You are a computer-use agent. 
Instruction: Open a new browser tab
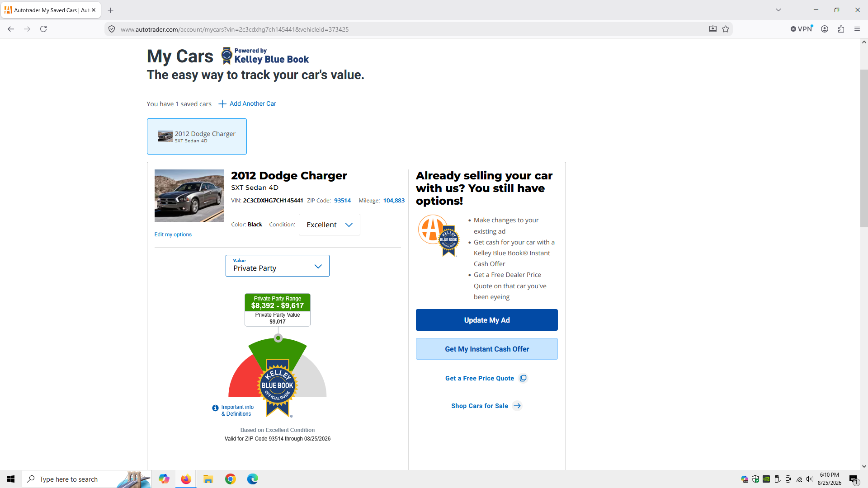pyautogui.click(x=110, y=10)
